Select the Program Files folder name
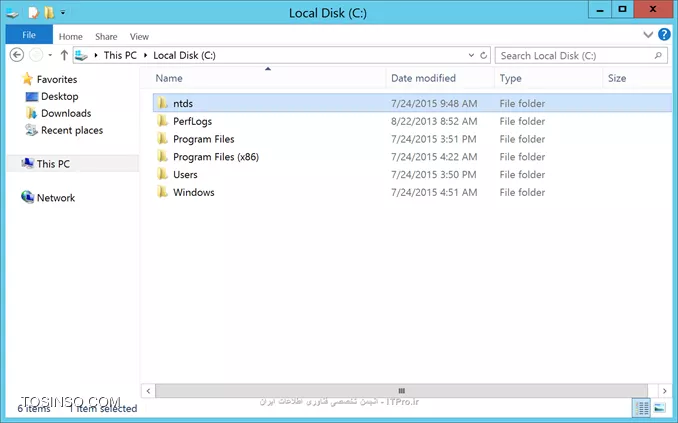 pyautogui.click(x=204, y=139)
